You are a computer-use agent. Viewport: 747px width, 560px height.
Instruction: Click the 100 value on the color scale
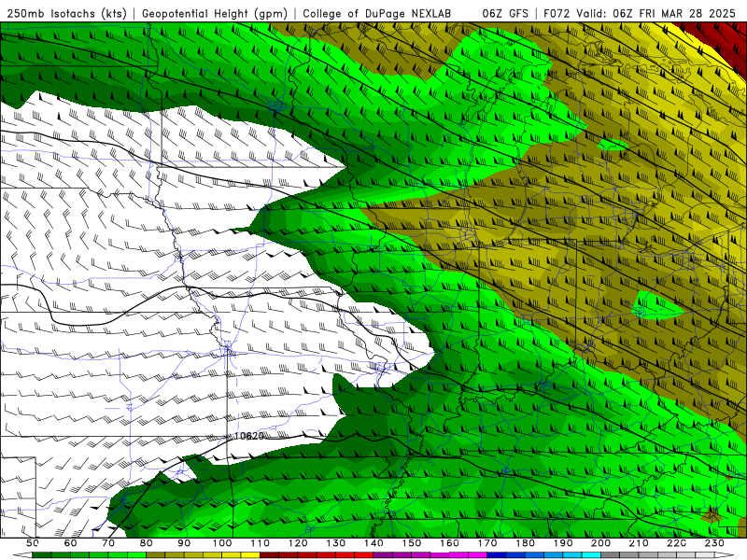(222, 543)
